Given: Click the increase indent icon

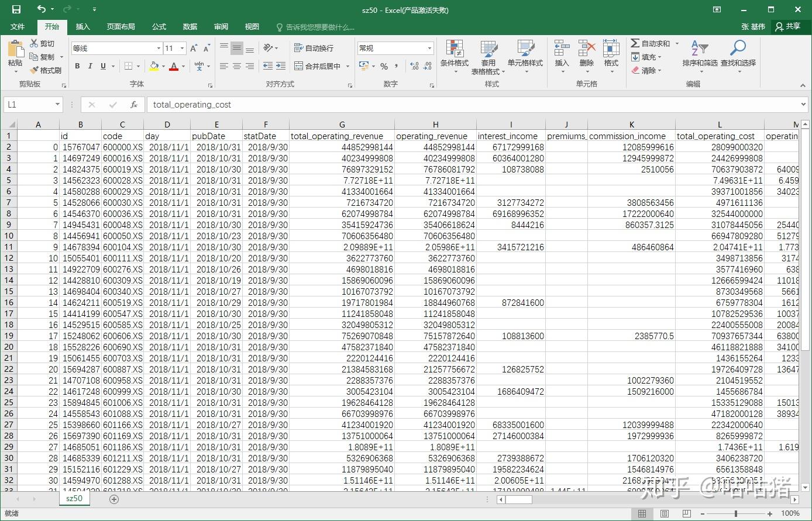Looking at the screenshot, I should (281, 66).
